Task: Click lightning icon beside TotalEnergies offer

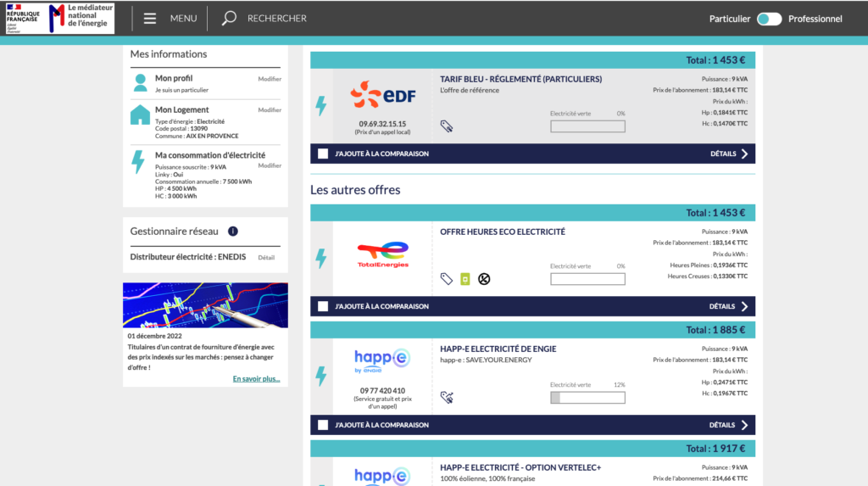Action: 321,258
